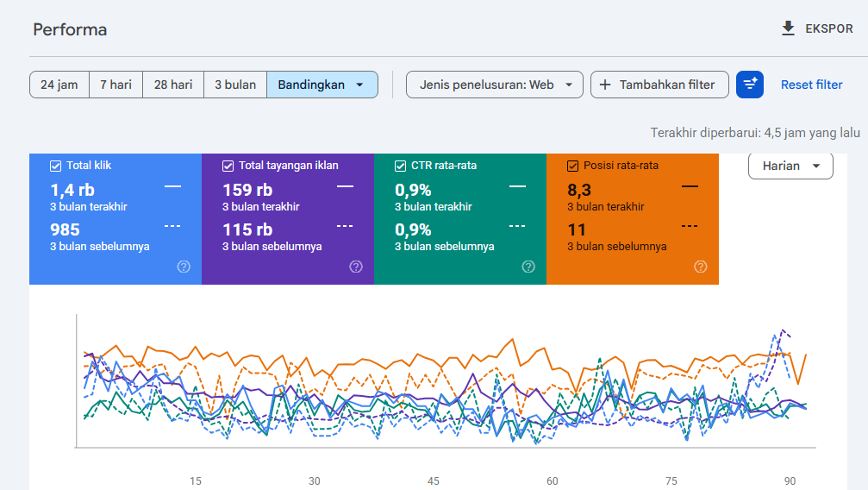This screenshot has width=868, height=490.
Task: Click the Terakhir diperbarui timestamp text
Action: 755,133
